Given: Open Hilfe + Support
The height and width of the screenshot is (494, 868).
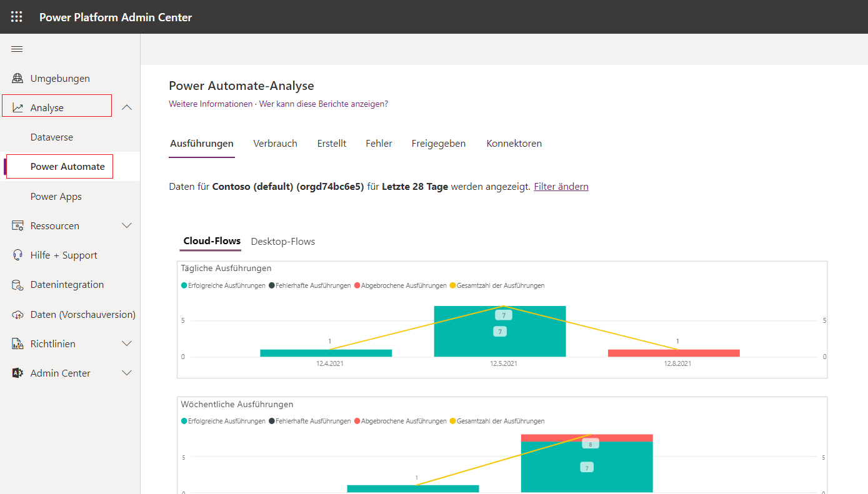Looking at the screenshot, I should pyautogui.click(x=64, y=255).
